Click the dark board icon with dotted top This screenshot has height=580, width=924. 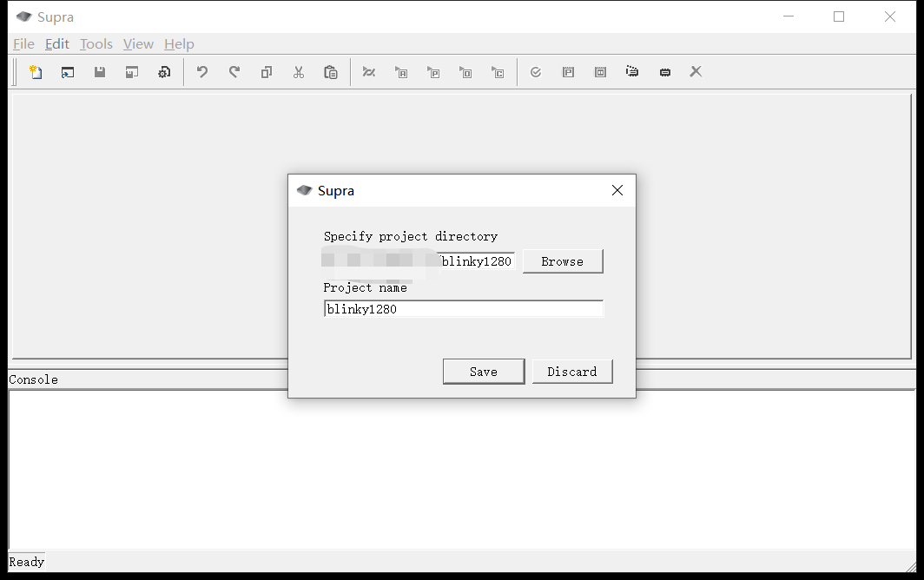(x=632, y=72)
